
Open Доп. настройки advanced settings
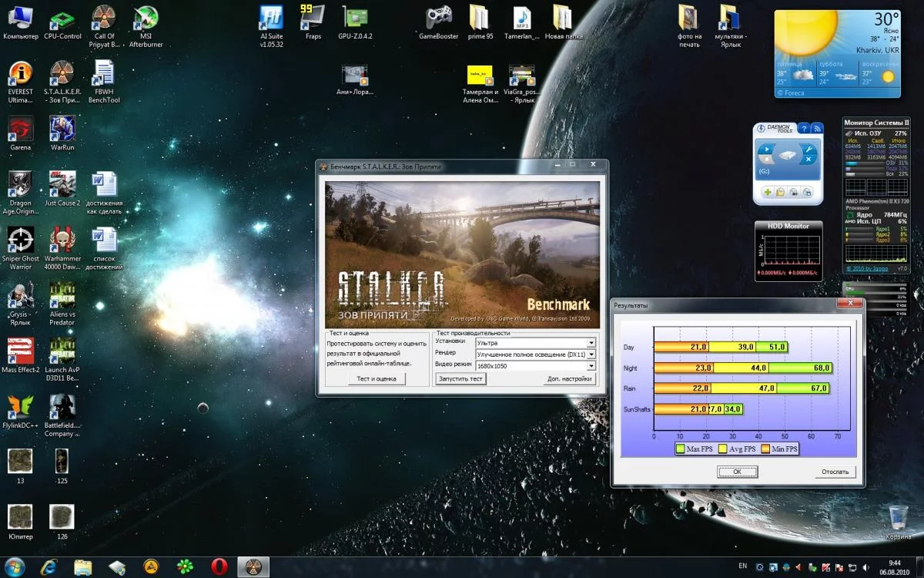[569, 378]
